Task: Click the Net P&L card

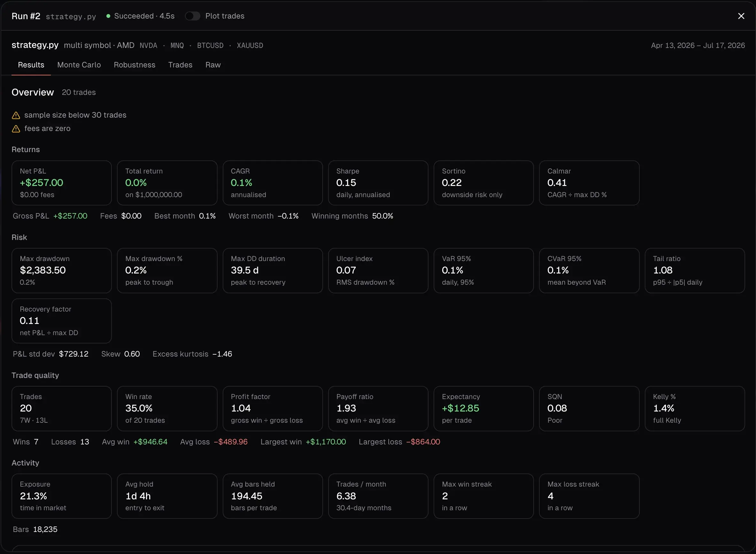Action: (62, 183)
